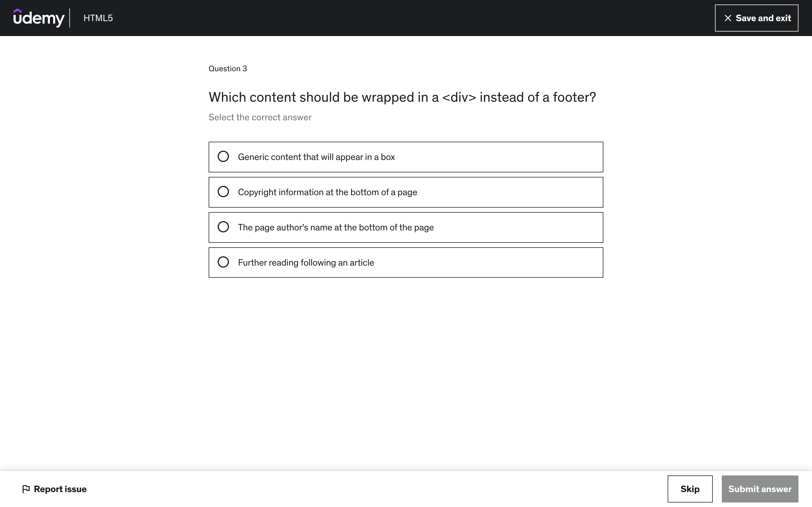Image resolution: width=812 pixels, height=507 pixels.
Task: Choose the Copyright information radio button
Action: point(223,192)
